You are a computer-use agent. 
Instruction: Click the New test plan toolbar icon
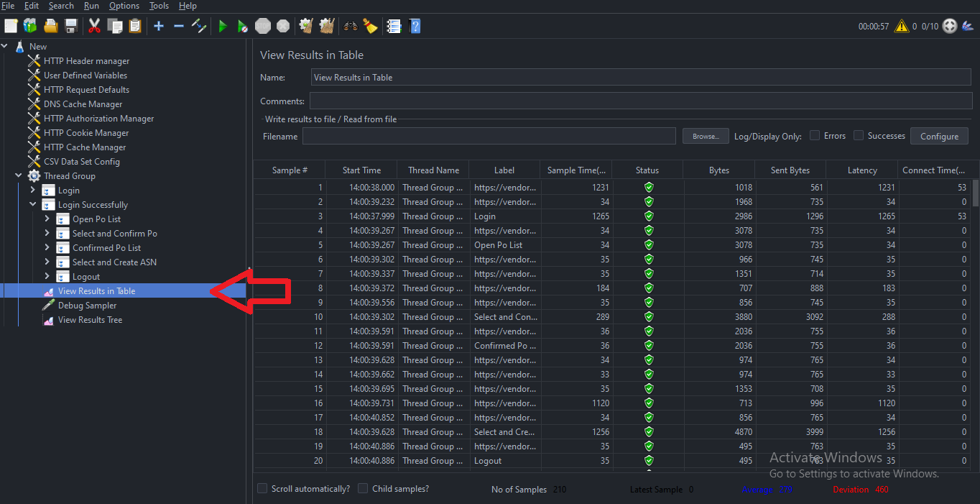click(11, 26)
